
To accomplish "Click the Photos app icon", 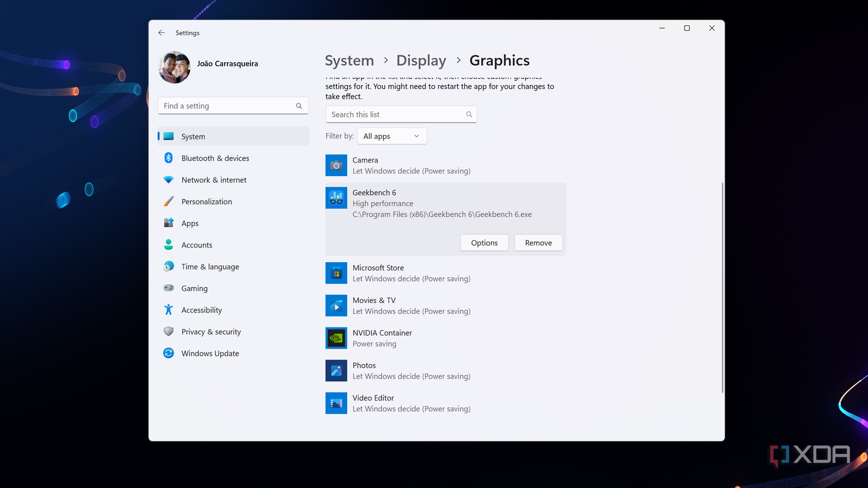I will coord(336,371).
